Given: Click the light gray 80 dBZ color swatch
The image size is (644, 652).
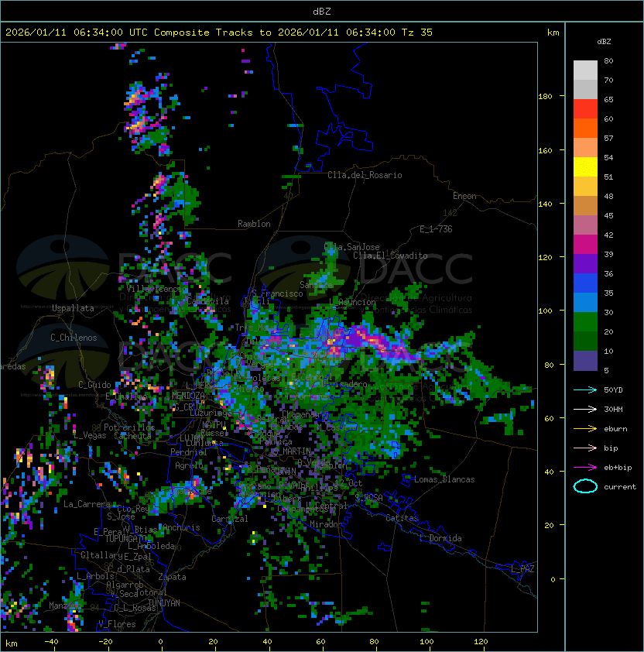Looking at the screenshot, I should click(x=585, y=70).
